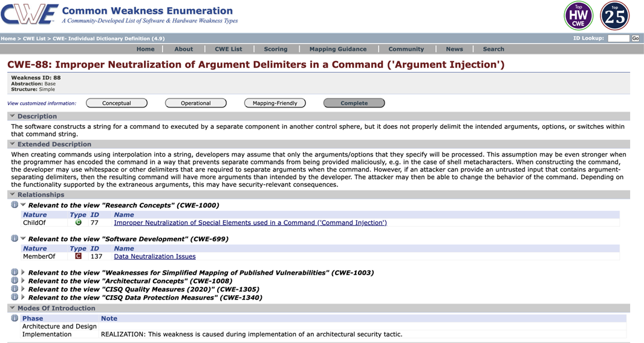Image resolution: width=644 pixels, height=343 pixels.
Task: Open the Scoring menu item
Action: click(x=276, y=49)
